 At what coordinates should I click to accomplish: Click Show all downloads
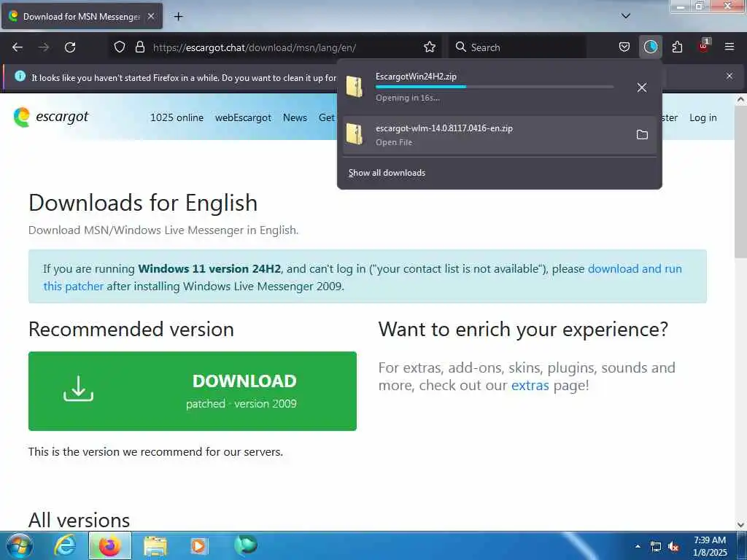[x=387, y=173]
